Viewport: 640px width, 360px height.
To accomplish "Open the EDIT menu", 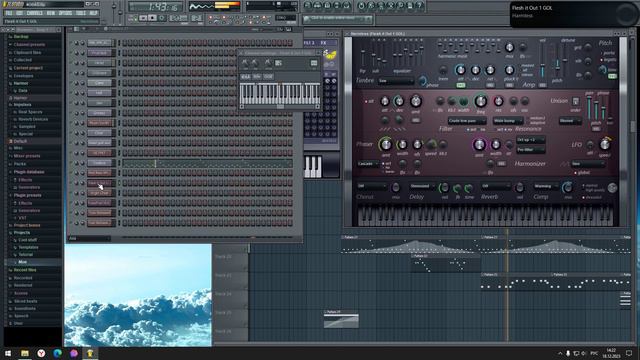I will click(19, 13).
